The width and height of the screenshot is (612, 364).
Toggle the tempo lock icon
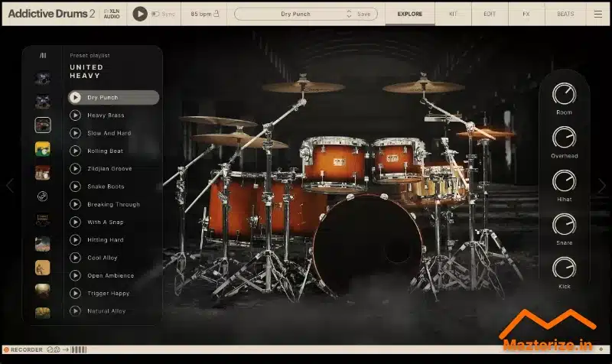pyautogui.click(x=216, y=14)
